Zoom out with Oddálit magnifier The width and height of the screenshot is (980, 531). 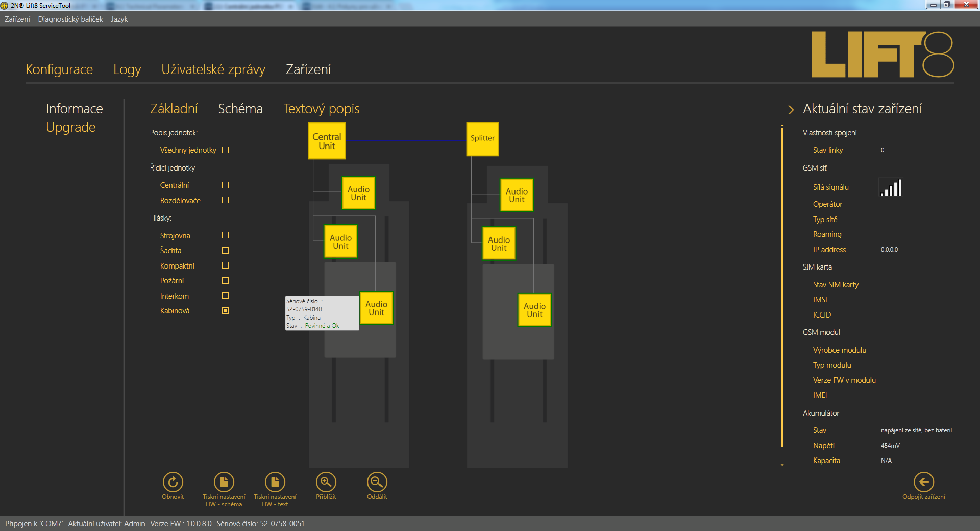click(377, 482)
